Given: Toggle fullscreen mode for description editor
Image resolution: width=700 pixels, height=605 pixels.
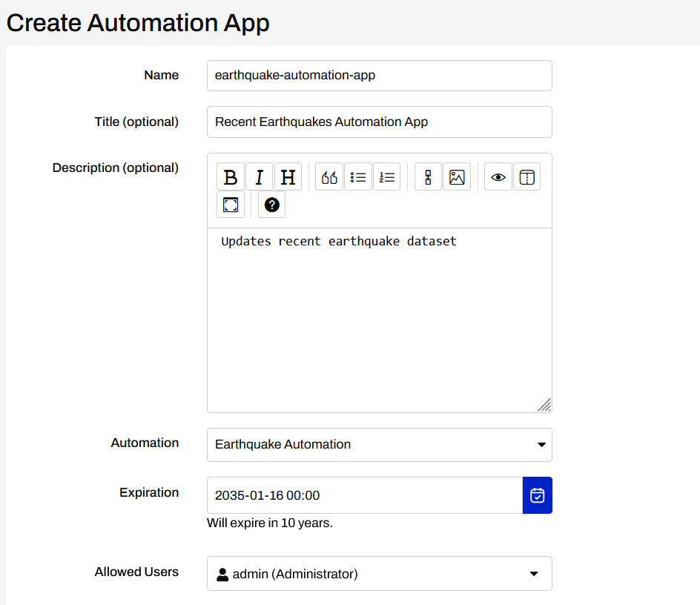Looking at the screenshot, I should click(231, 205).
